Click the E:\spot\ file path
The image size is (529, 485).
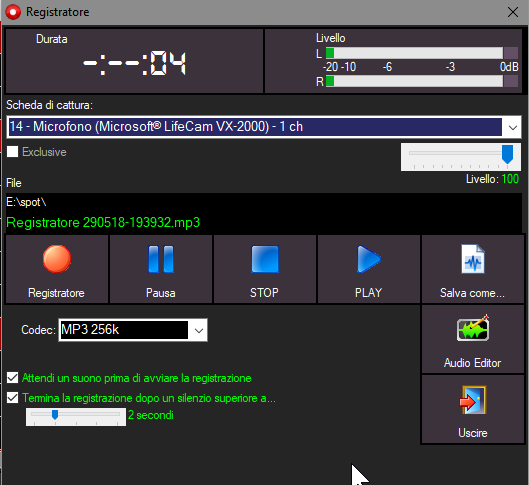[x=26, y=202]
